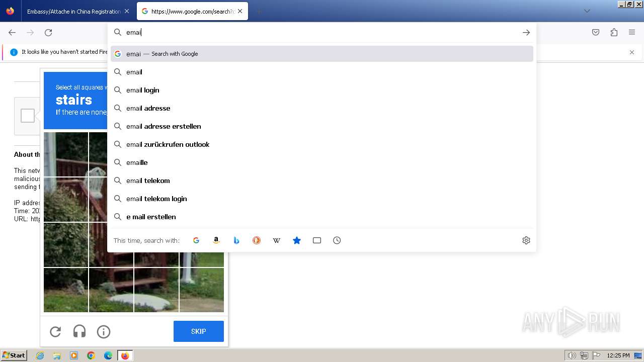Search this time with Bing
This screenshot has width=644, height=362.
pos(236,240)
